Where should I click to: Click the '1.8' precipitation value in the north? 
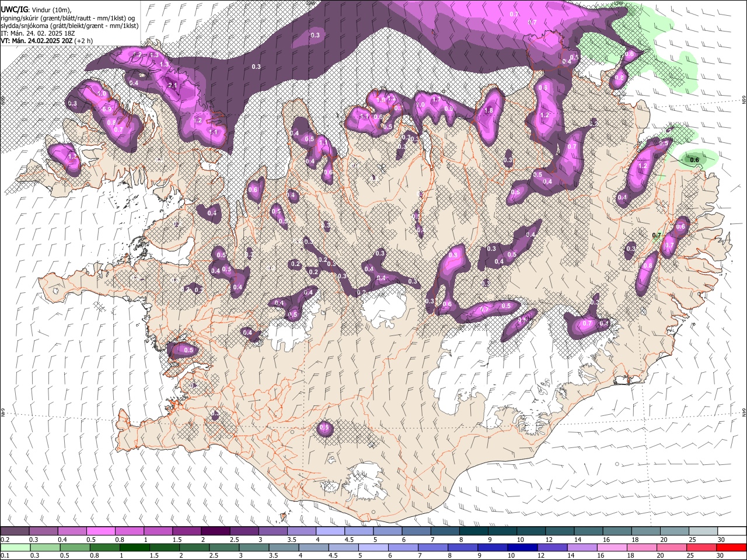(489, 110)
